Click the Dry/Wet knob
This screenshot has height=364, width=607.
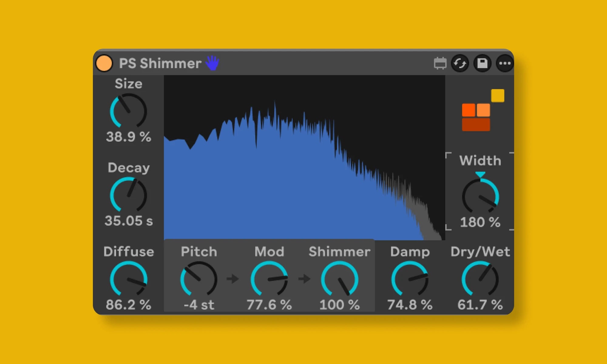[x=480, y=279]
